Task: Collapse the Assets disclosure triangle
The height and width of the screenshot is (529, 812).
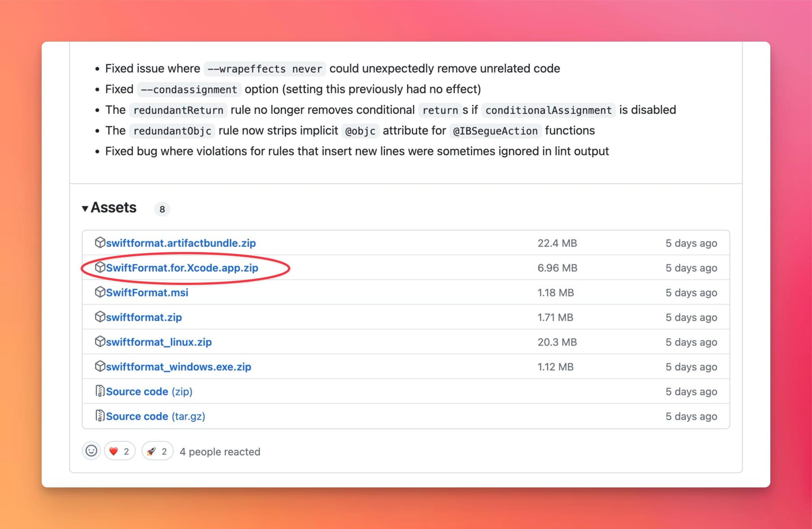Action: (85, 209)
